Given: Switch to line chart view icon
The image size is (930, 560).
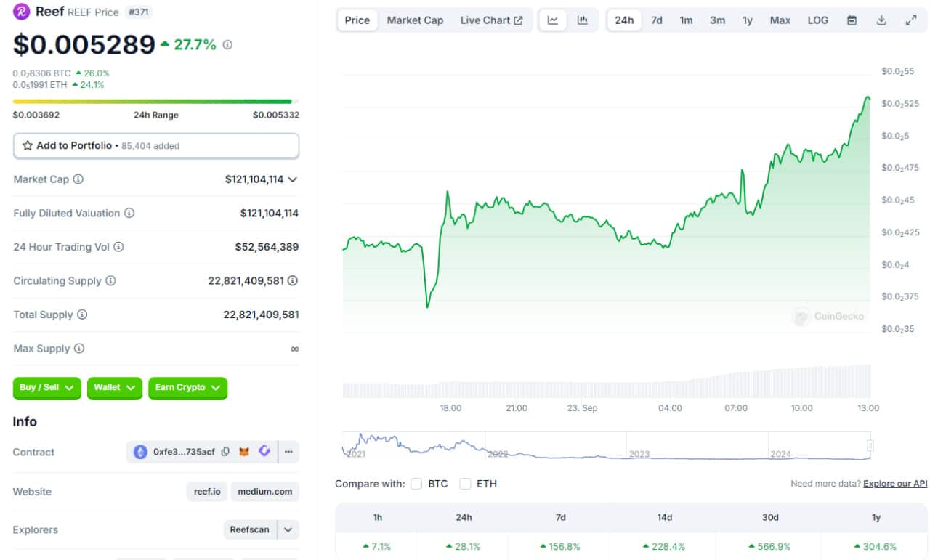Looking at the screenshot, I should (x=553, y=20).
